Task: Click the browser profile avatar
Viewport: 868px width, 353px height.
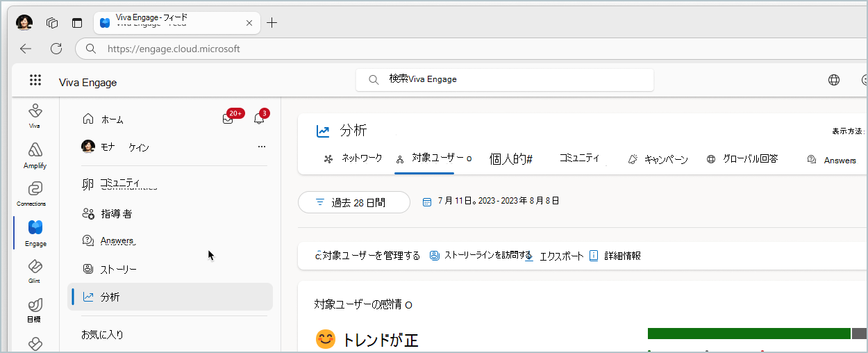Action: click(24, 23)
